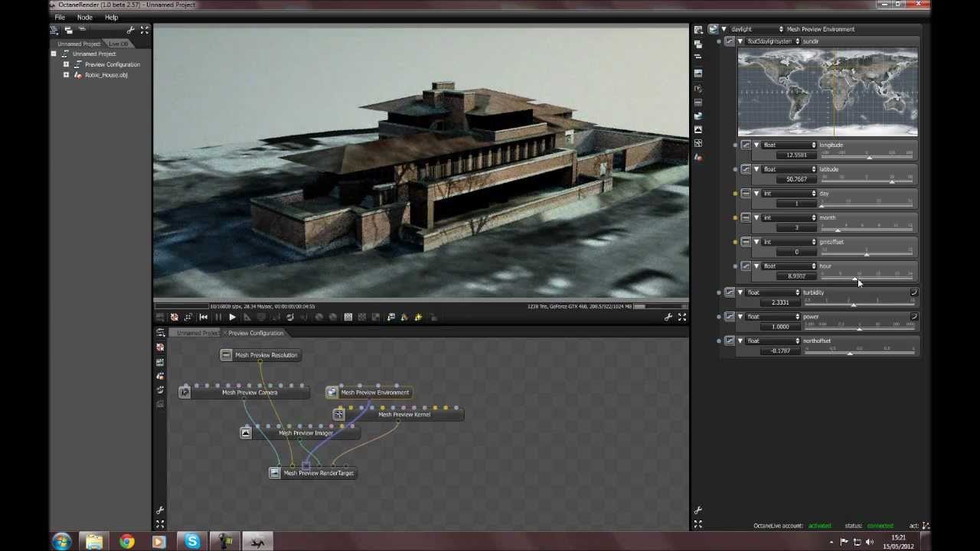Toggle the day parameter node icon
980x551 pixels.
point(746,194)
